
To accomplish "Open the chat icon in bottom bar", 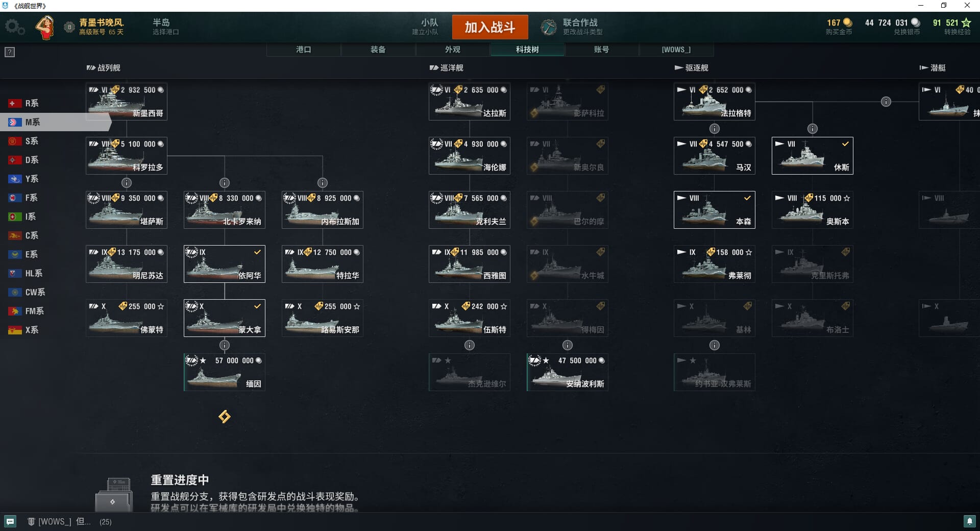I will pos(10,521).
